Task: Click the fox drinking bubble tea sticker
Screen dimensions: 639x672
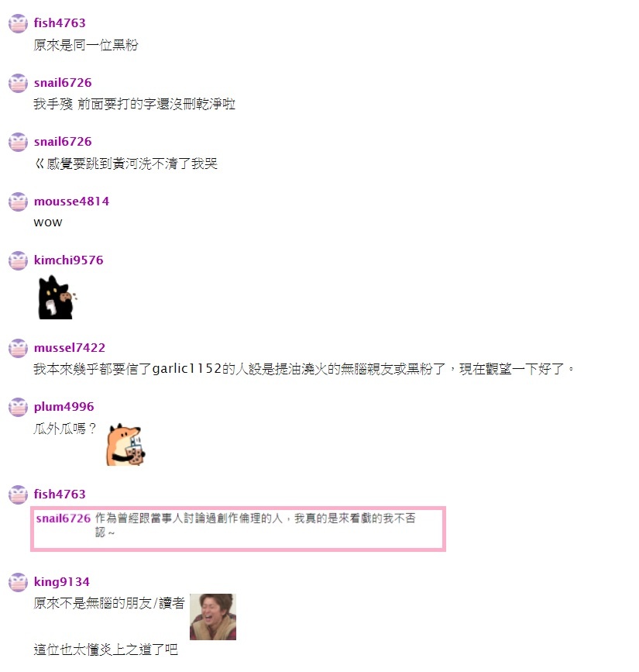Action: (x=125, y=445)
